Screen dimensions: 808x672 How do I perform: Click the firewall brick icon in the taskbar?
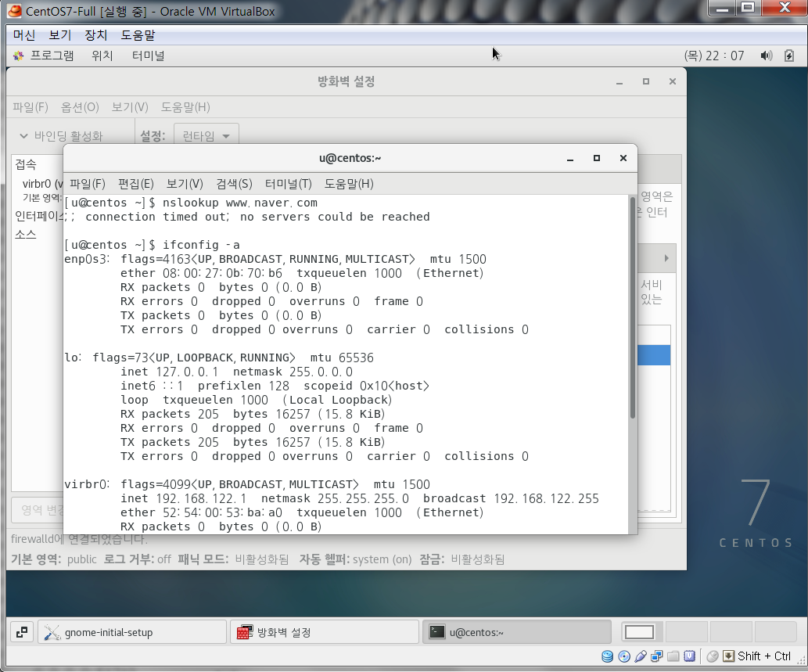245,632
